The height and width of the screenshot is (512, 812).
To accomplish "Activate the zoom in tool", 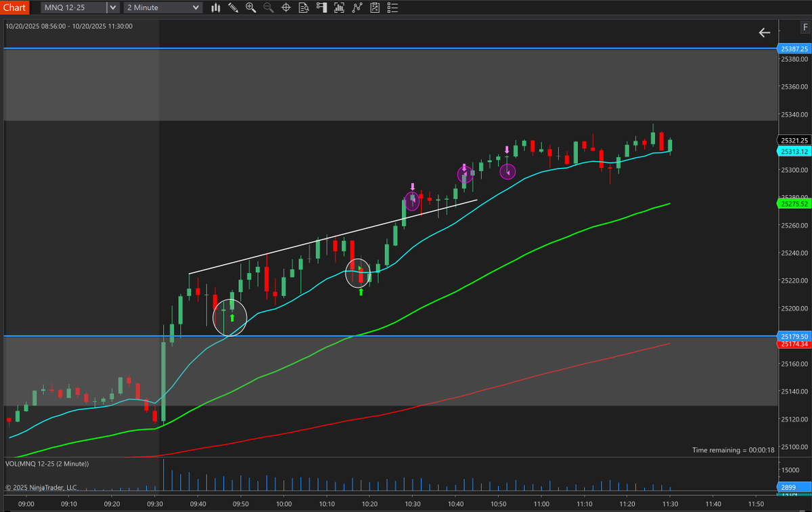I will point(250,7).
